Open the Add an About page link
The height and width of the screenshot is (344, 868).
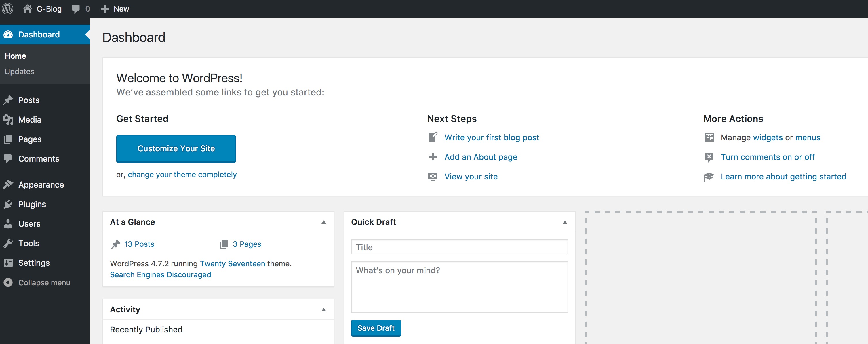click(481, 157)
